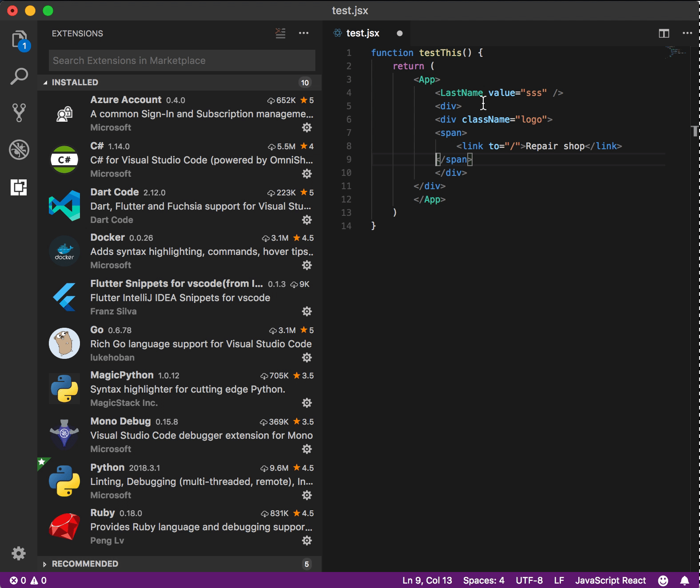Expand the RECOMMENDED extensions section

(x=179, y=564)
